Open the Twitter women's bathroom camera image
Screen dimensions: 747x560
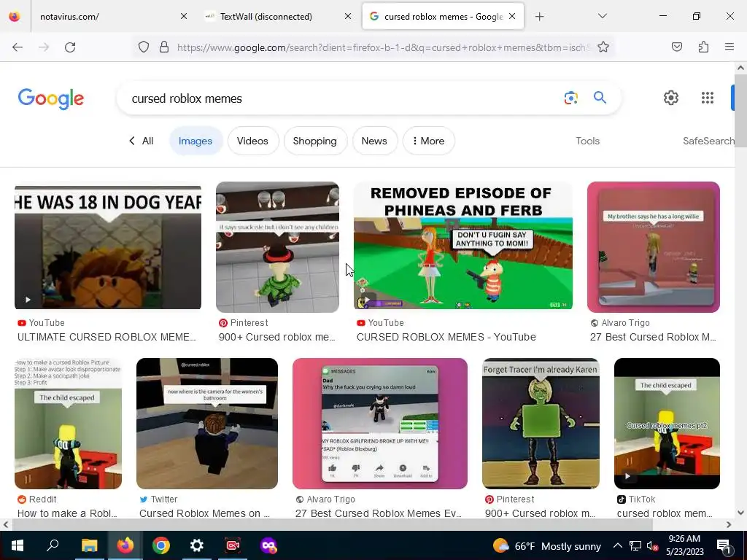(x=207, y=424)
